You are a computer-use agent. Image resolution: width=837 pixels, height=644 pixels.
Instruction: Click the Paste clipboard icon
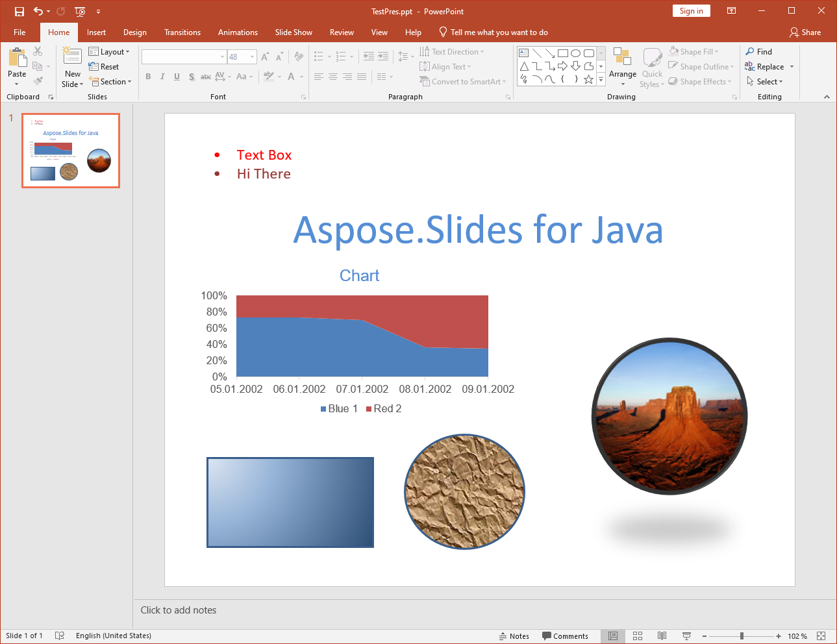pos(17,58)
